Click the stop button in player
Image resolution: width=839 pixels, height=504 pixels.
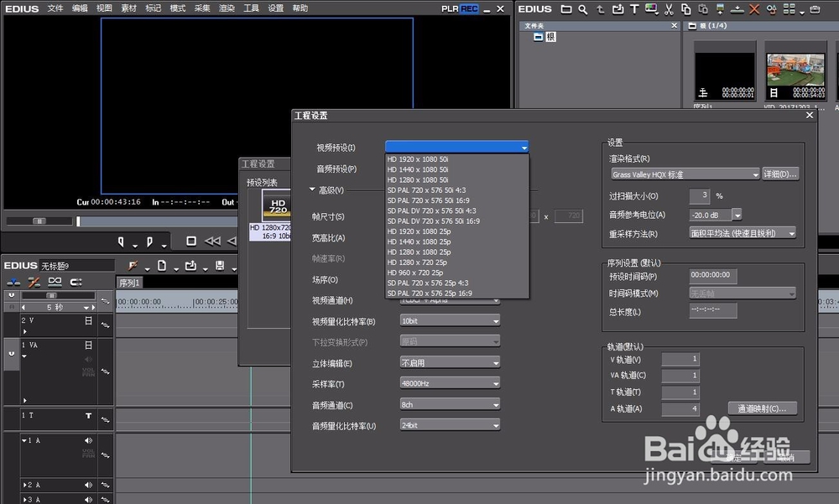click(191, 242)
